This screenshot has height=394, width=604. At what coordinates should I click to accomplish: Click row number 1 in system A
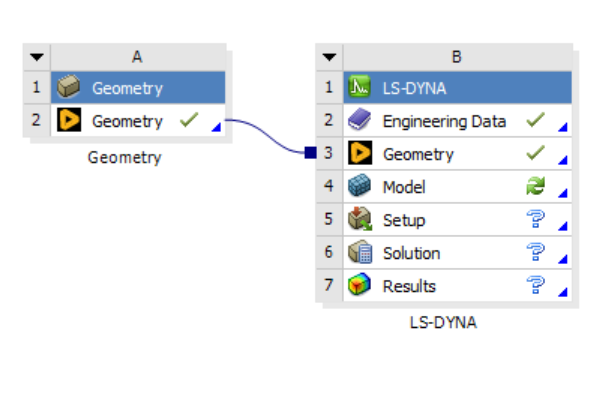pyautogui.click(x=37, y=87)
